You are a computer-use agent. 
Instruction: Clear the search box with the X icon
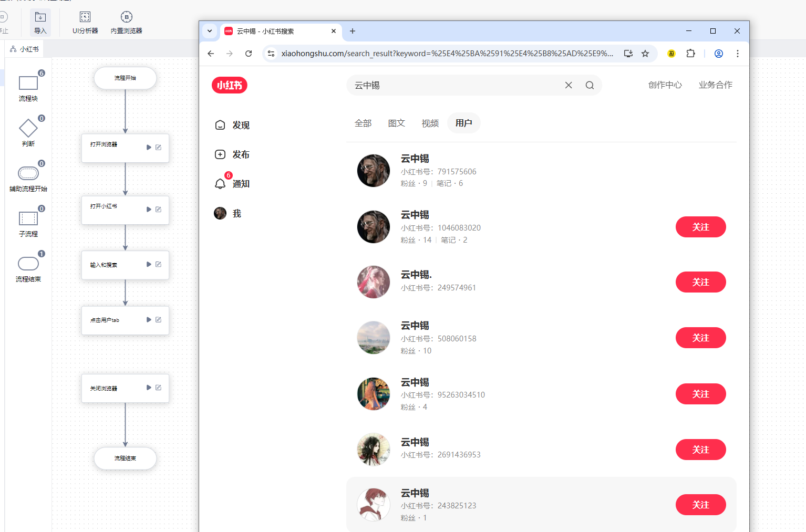[x=569, y=85]
